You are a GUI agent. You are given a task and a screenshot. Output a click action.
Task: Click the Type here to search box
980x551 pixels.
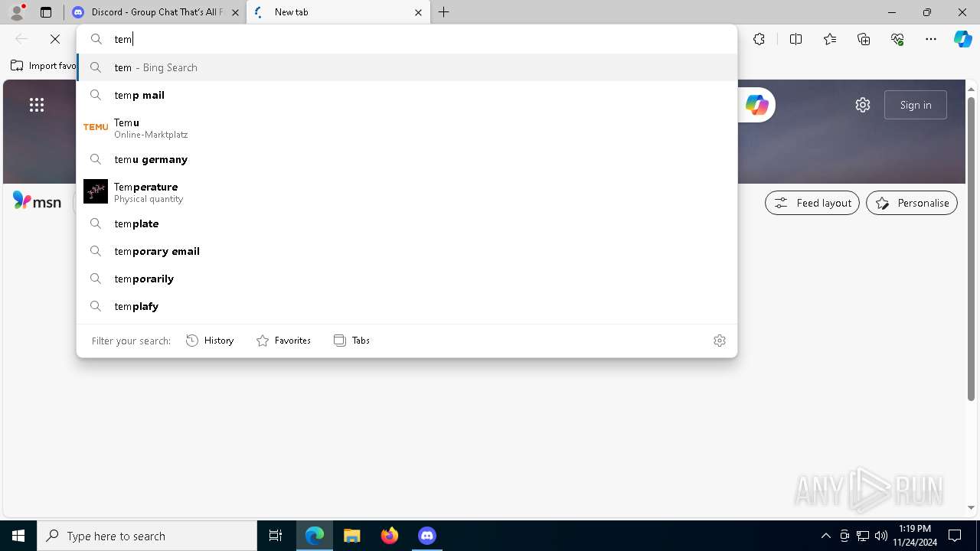point(147,536)
